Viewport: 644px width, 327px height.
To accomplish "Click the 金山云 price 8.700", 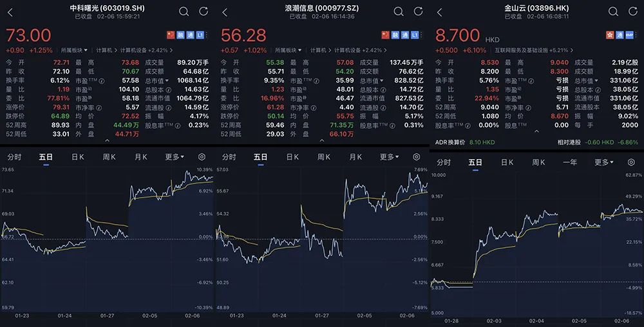I will [x=457, y=35].
